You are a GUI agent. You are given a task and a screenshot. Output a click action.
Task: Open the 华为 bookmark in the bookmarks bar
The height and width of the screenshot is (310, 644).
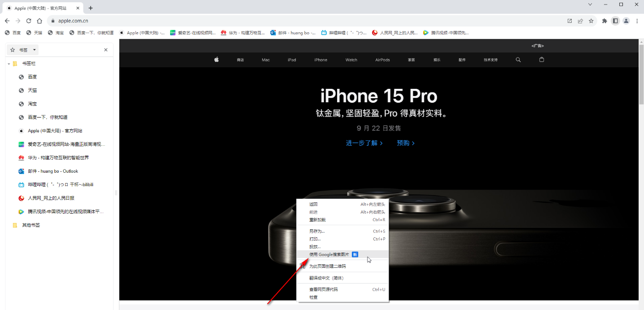[x=243, y=33]
